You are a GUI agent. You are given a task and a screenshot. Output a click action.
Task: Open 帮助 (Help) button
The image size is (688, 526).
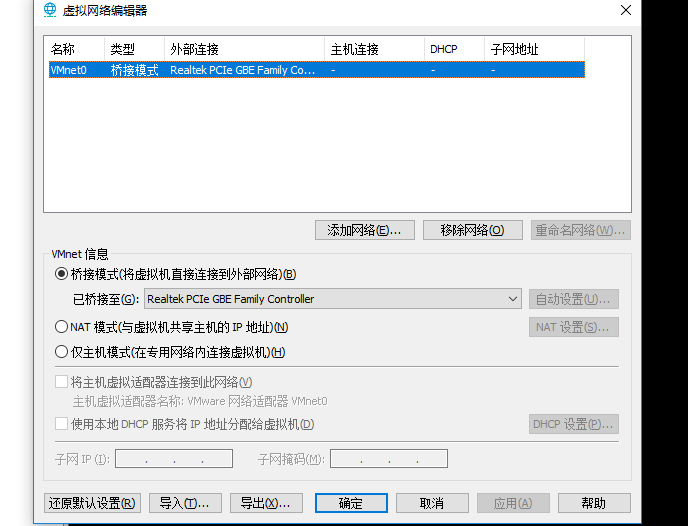tap(594, 503)
